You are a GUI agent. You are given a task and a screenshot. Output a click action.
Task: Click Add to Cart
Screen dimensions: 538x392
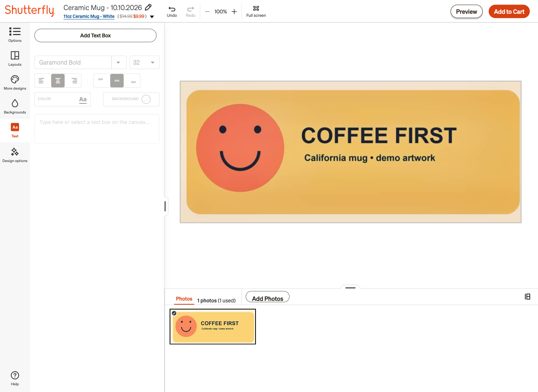coord(509,12)
